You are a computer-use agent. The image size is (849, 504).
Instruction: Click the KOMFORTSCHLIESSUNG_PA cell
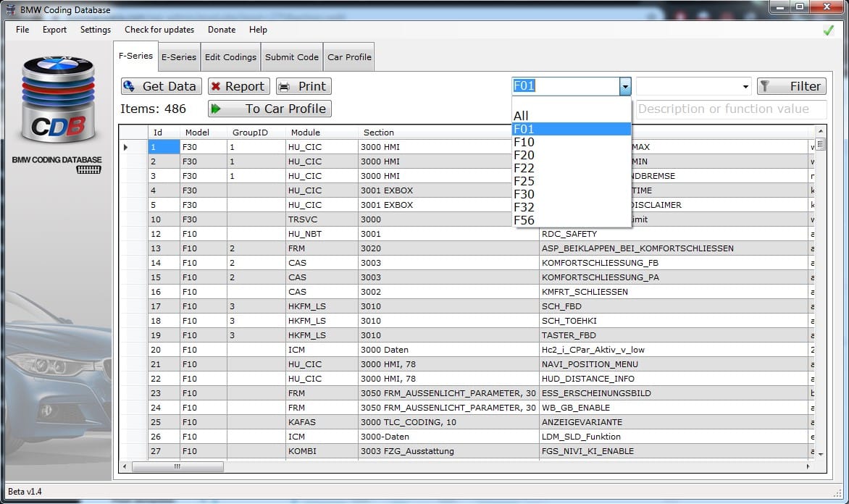tap(674, 277)
